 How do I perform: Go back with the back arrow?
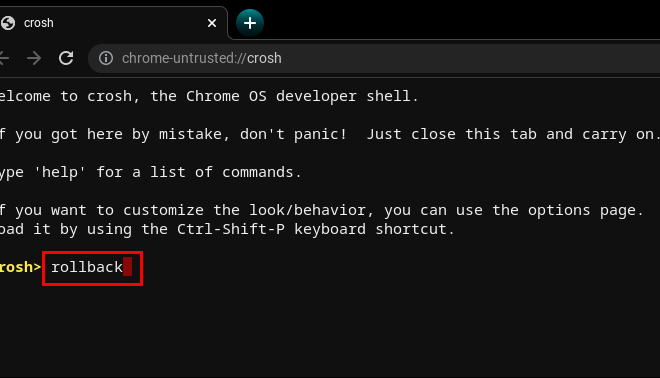pos(4,58)
